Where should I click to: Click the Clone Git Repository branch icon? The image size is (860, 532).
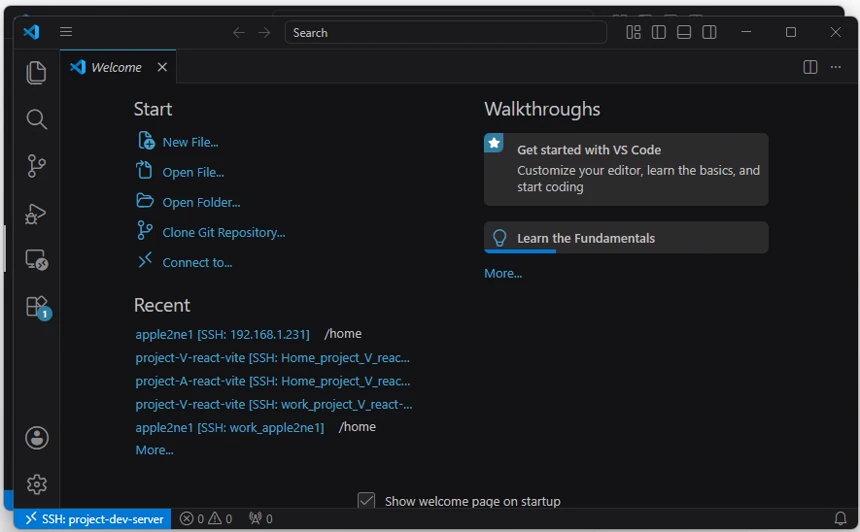144,230
